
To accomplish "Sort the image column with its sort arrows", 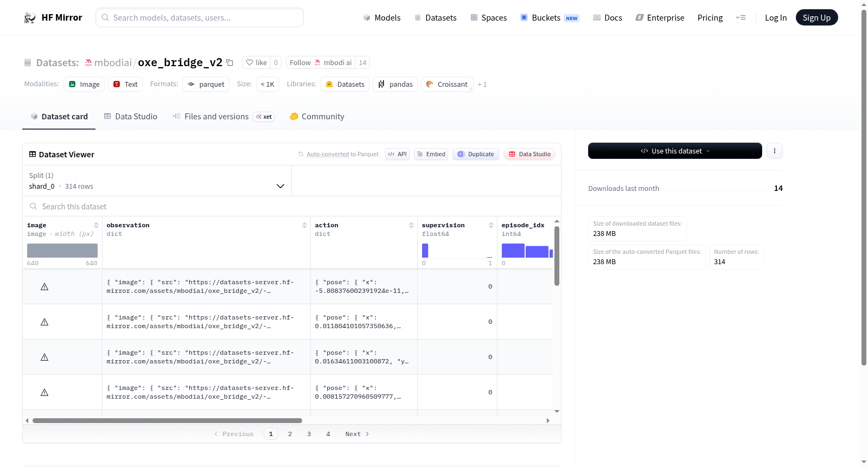I will (96, 225).
